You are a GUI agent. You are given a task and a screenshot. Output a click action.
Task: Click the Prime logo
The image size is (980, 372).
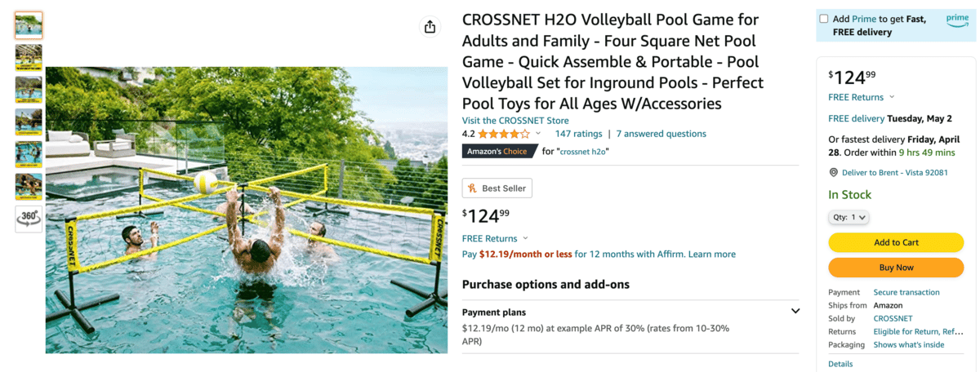(957, 22)
